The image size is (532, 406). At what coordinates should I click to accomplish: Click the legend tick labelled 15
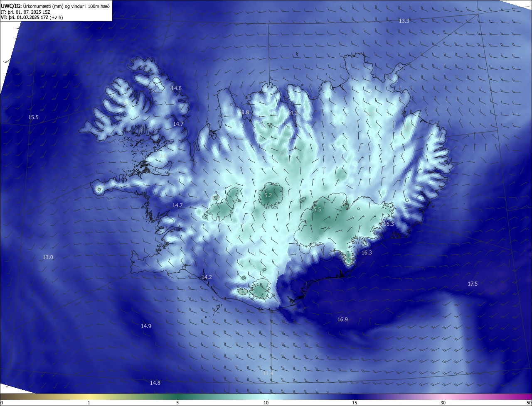coord(355,403)
